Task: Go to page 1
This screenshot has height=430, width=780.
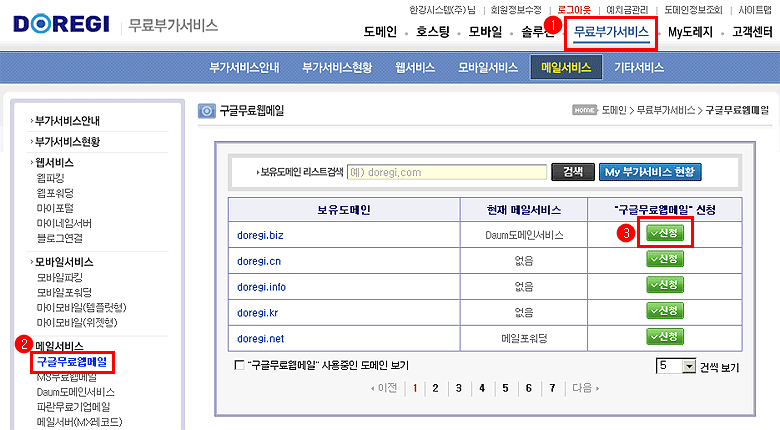Action: coord(415,388)
